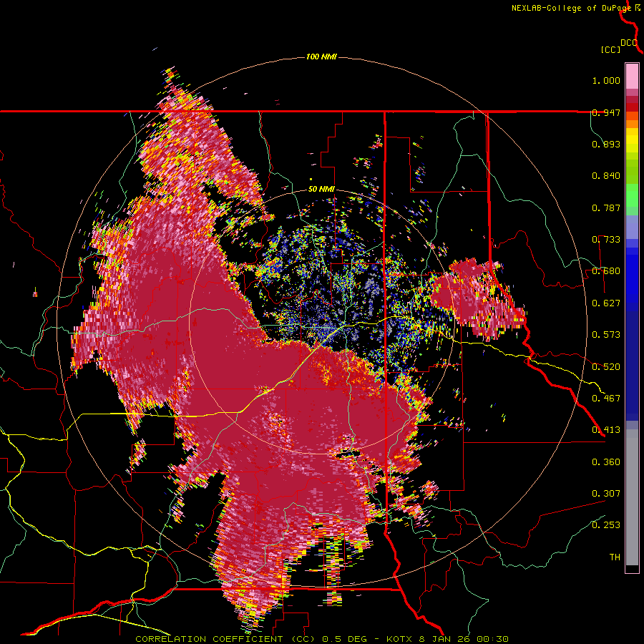Click the 0.307 legend value
Viewport: 644px width, 644px height.
click(606, 494)
